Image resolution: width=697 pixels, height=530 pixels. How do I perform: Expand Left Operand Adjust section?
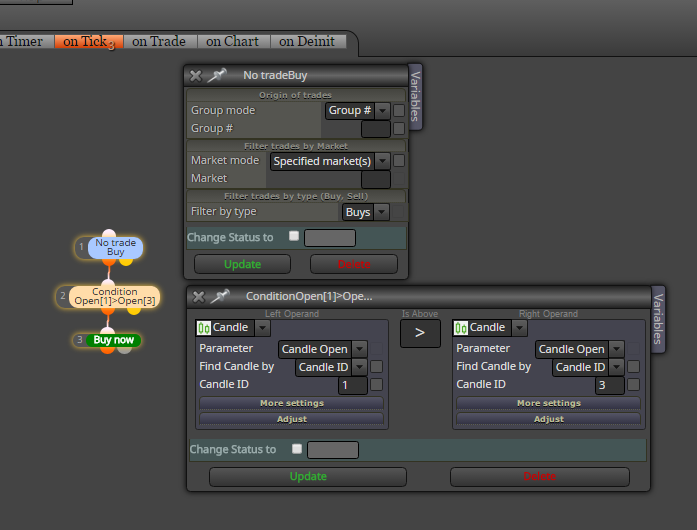[292, 419]
